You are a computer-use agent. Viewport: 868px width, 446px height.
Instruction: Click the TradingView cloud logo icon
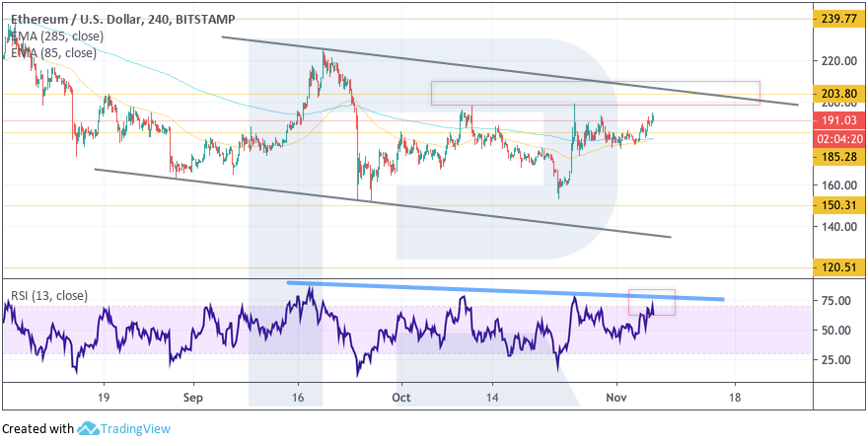click(87, 429)
